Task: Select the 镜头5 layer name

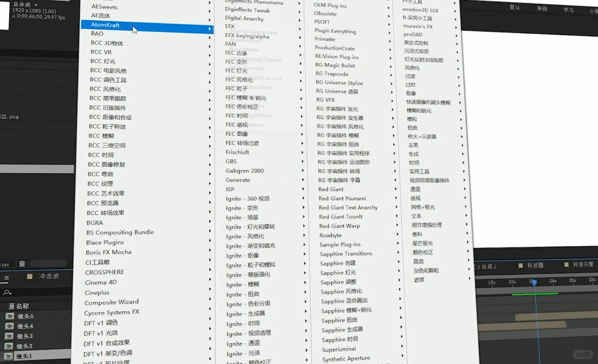Action: (x=25, y=316)
